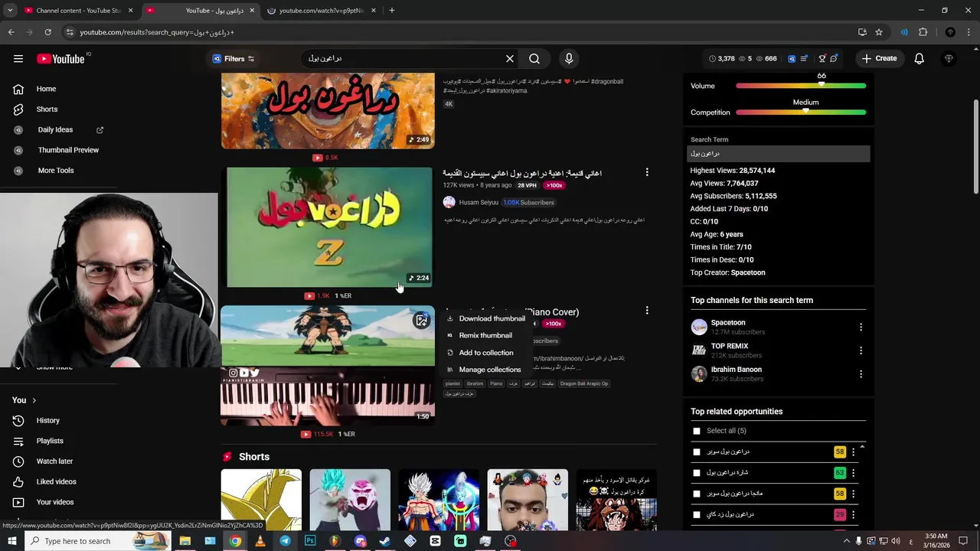This screenshot has width=980, height=551.
Task: Open More Tools in the sidebar
Action: [56, 171]
